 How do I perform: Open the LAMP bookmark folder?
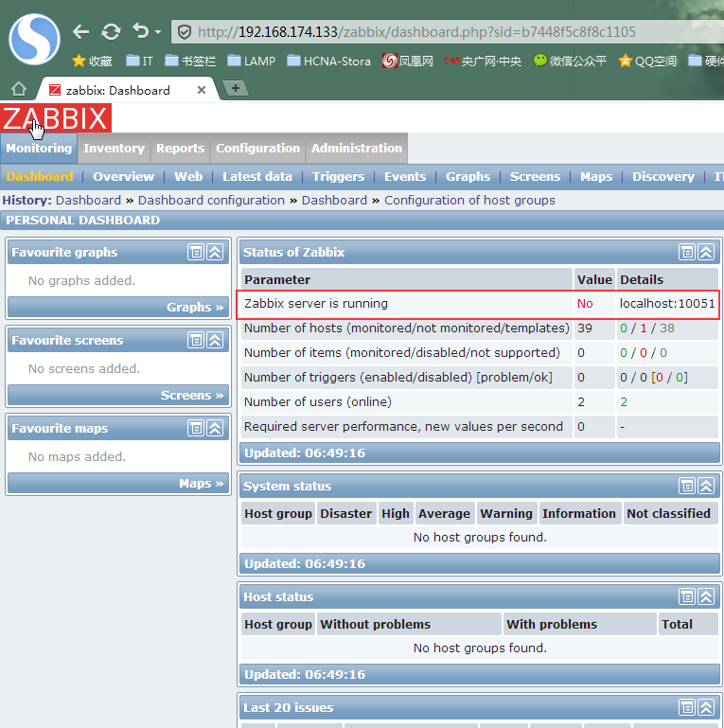click(x=251, y=61)
